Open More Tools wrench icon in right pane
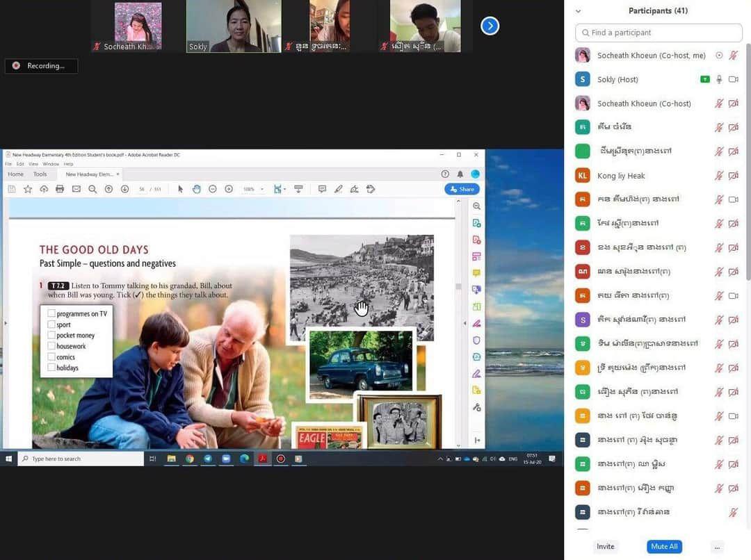 click(x=476, y=407)
